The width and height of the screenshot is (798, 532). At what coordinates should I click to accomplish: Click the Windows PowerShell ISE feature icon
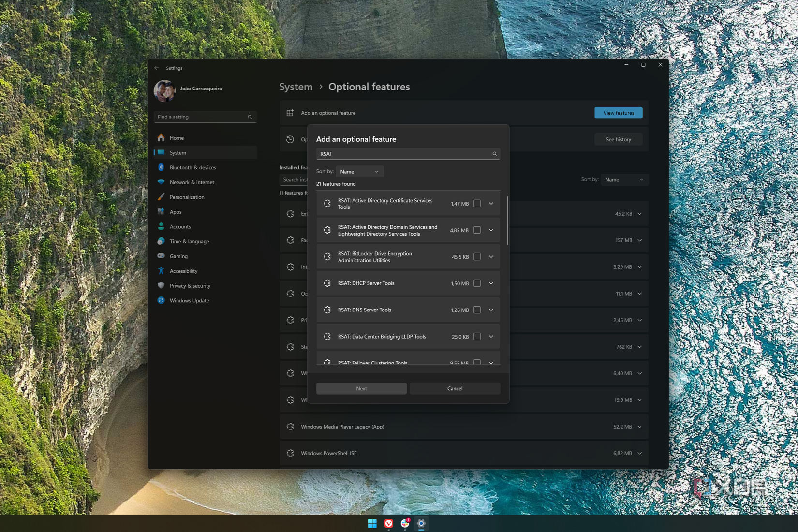pyautogui.click(x=290, y=453)
